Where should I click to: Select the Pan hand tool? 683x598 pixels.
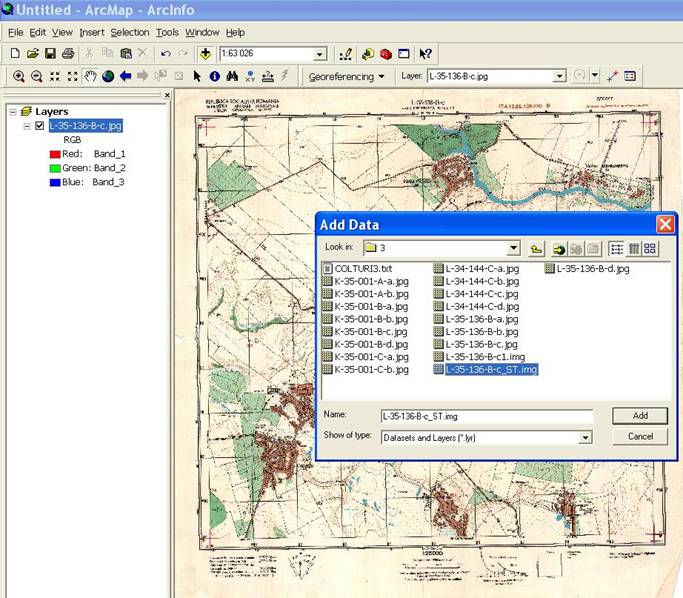(x=90, y=76)
